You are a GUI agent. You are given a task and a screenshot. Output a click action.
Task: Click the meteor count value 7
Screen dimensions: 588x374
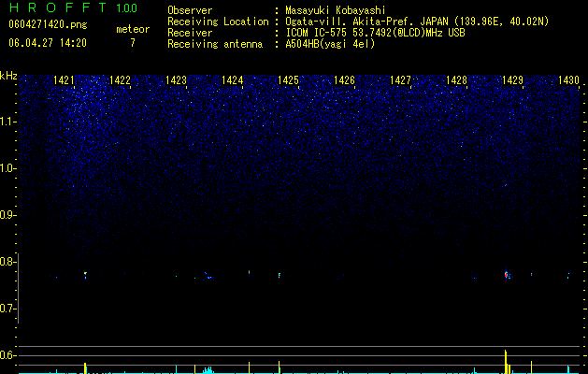[x=133, y=43]
